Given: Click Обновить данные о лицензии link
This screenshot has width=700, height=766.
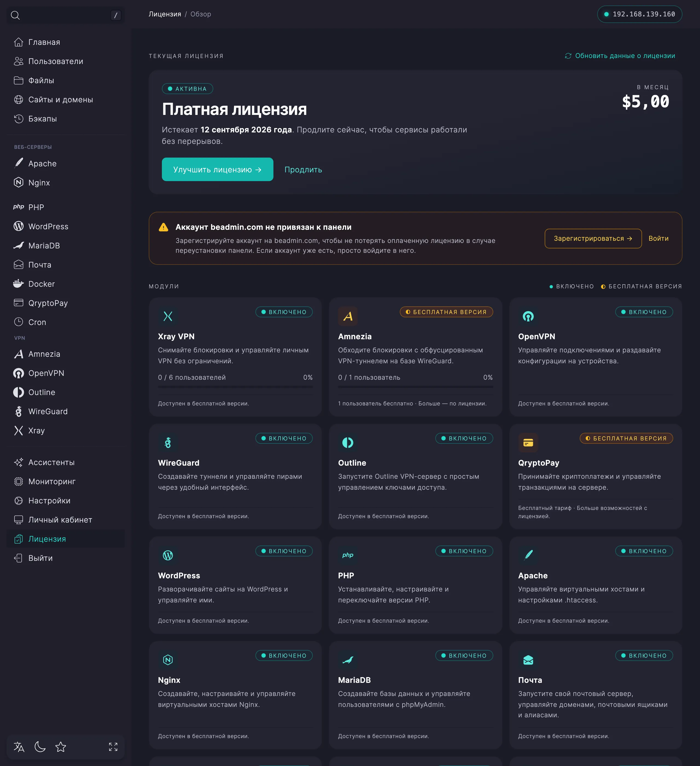Looking at the screenshot, I should (x=620, y=56).
